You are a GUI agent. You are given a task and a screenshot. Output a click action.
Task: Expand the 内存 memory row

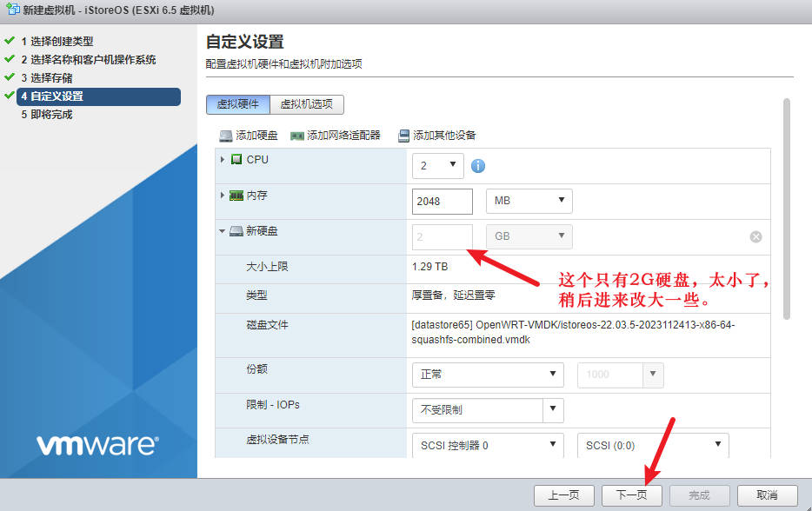223,196
